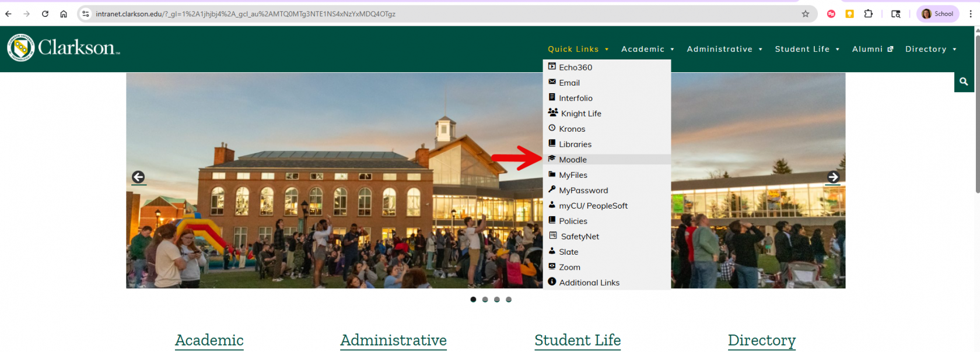The width and height of the screenshot is (980, 352).
Task: Open the Directory heading link below the carousel
Action: tap(761, 340)
